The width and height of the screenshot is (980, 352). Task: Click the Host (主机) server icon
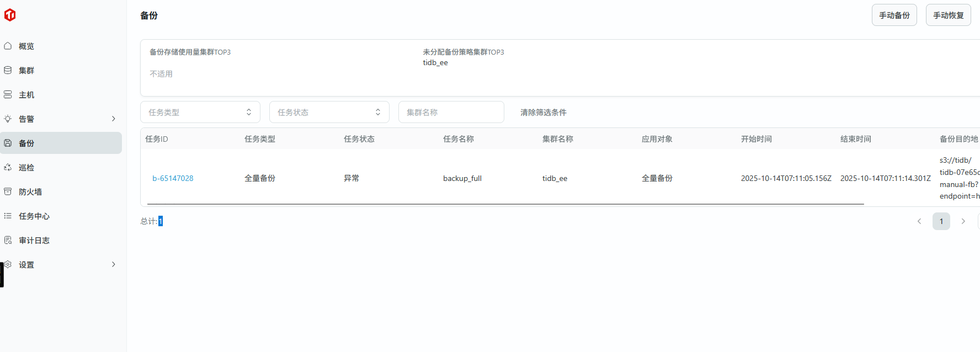(8, 94)
